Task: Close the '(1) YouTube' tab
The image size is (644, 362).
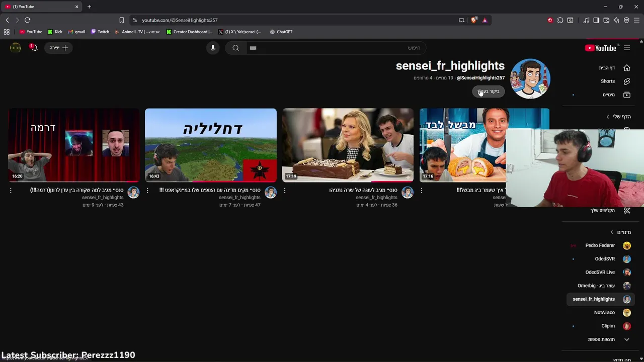Action: (x=76, y=7)
